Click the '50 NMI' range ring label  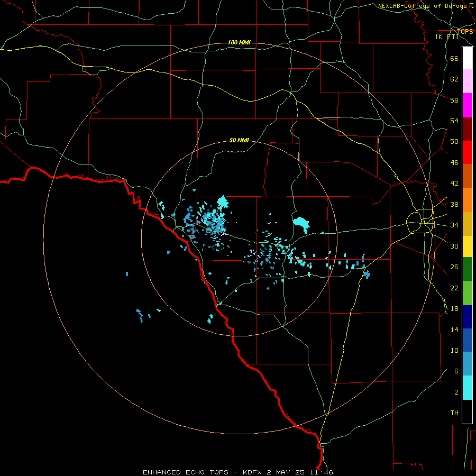pyautogui.click(x=239, y=140)
